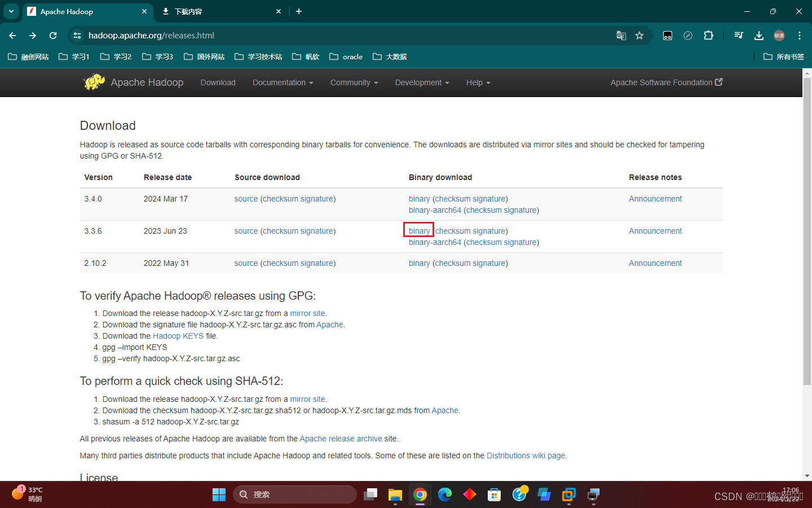This screenshot has height=508, width=812.
Task: Click the page's vertical scrollbar
Action: pyautogui.click(x=807, y=231)
